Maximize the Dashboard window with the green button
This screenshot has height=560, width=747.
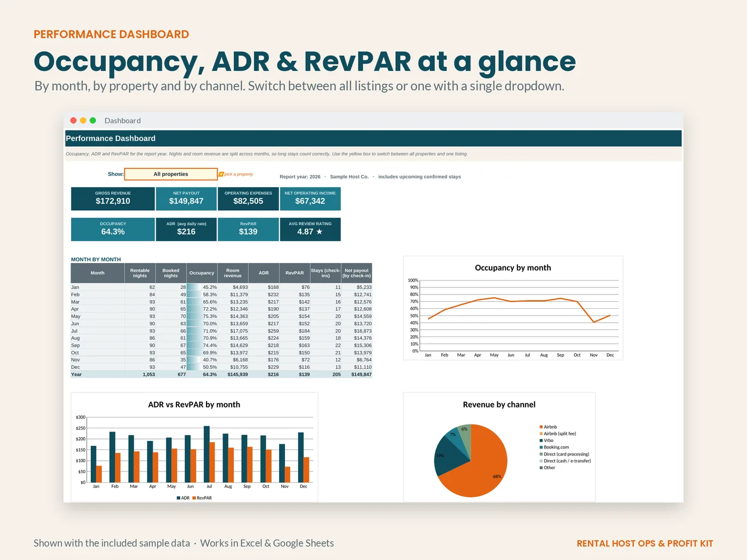93,121
